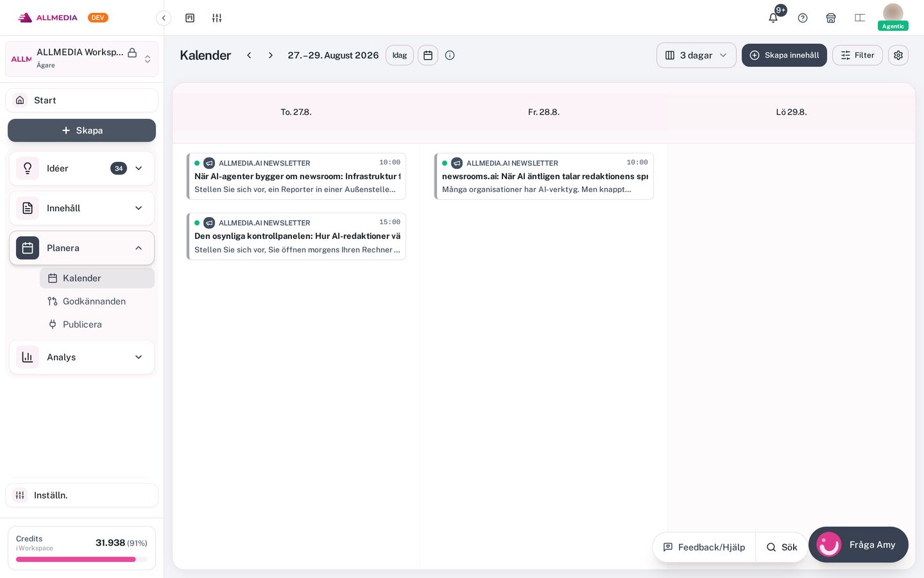
Task: Open the date picker calendar icon
Action: [428, 55]
